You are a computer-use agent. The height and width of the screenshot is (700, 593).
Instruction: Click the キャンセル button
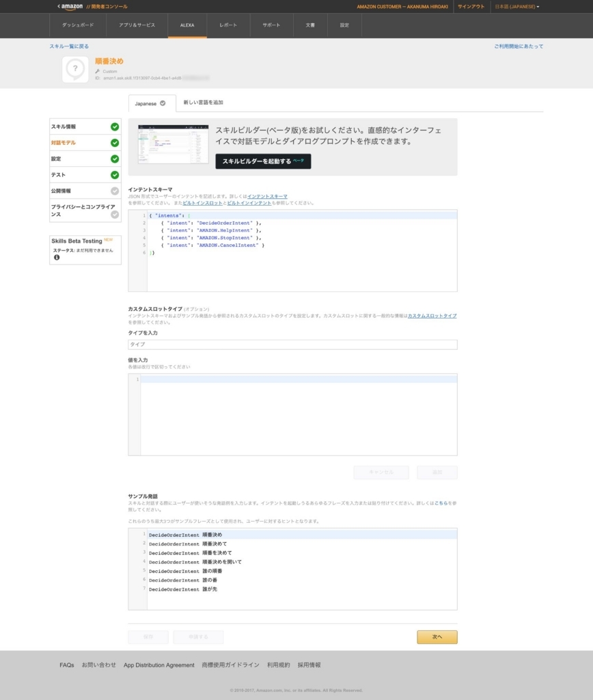[x=381, y=472]
